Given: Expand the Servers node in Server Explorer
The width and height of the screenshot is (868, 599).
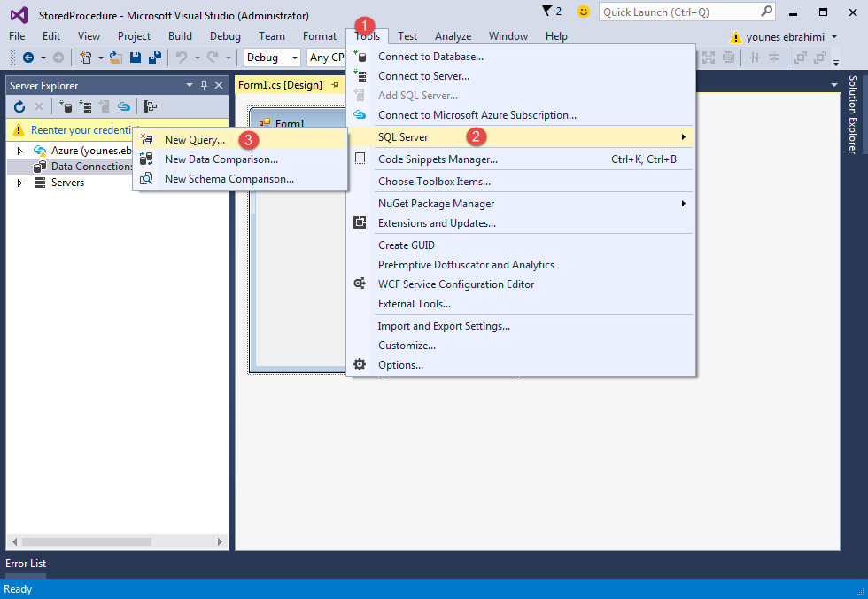Looking at the screenshot, I should [x=19, y=183].
